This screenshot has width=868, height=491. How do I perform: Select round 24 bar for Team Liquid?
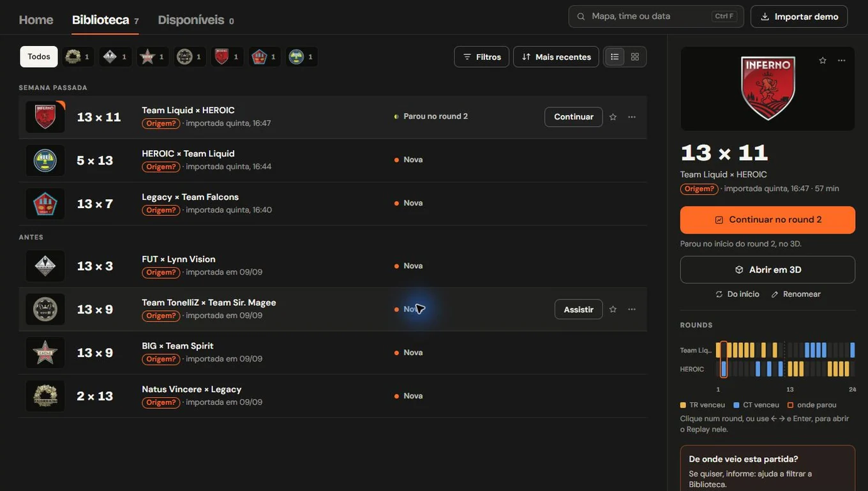coord(853,350)
